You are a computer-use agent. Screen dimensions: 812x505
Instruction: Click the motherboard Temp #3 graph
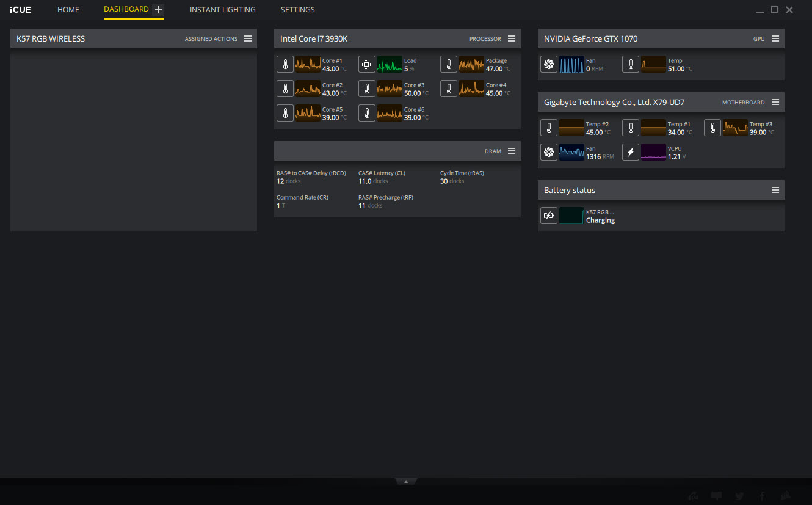click(x=735, y=128)
